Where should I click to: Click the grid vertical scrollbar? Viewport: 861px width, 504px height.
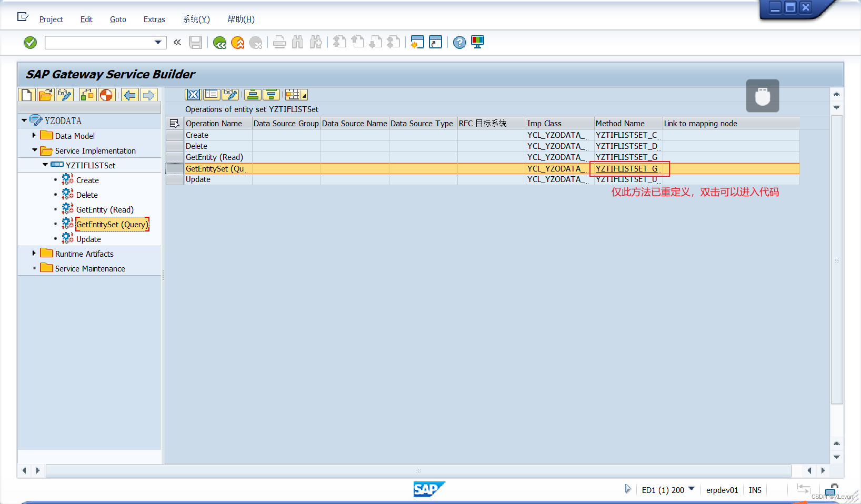point(837,259)
